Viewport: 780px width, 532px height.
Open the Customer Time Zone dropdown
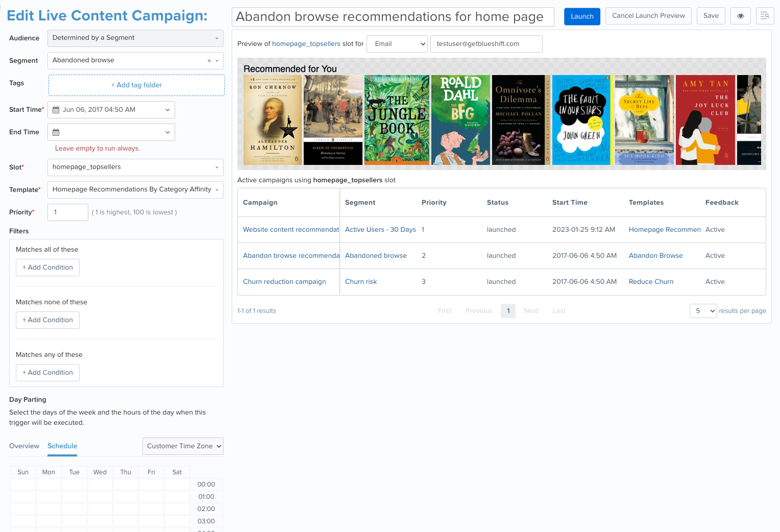coord(183,446)
